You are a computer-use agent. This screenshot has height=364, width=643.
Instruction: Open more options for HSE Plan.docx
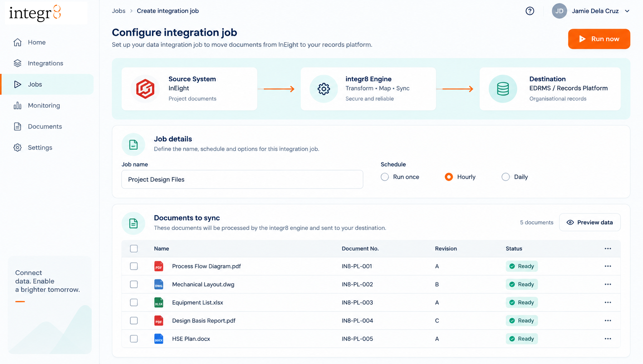tap(608, 339)
